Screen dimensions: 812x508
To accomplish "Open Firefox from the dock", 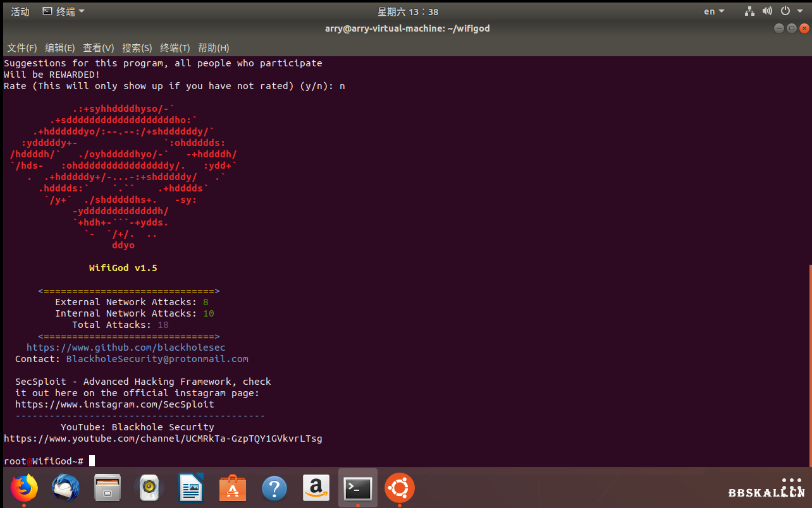I will [24, 488].
